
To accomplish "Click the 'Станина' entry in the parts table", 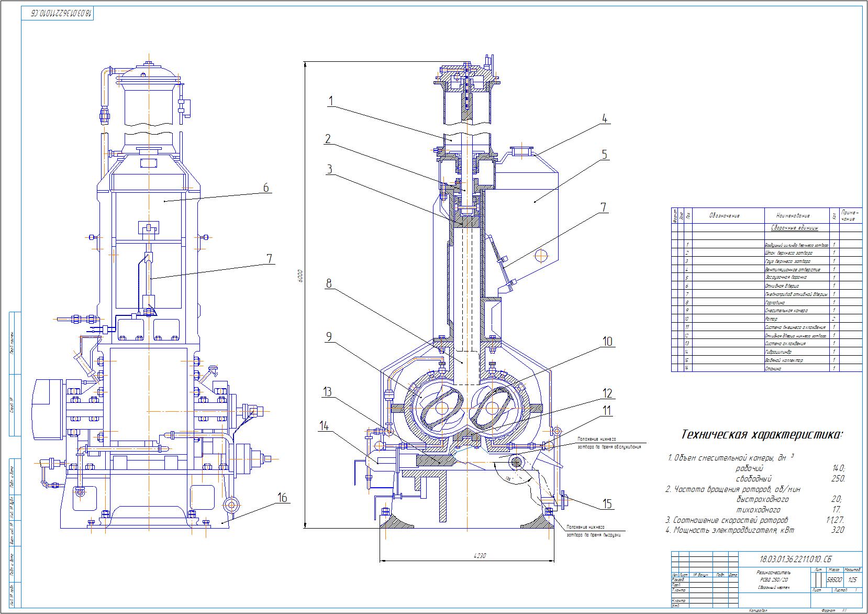I will (773, 369).
